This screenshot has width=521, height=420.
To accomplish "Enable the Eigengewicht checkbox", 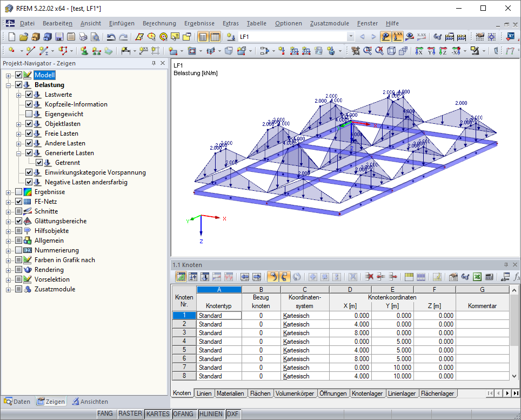I will (29, 114).
